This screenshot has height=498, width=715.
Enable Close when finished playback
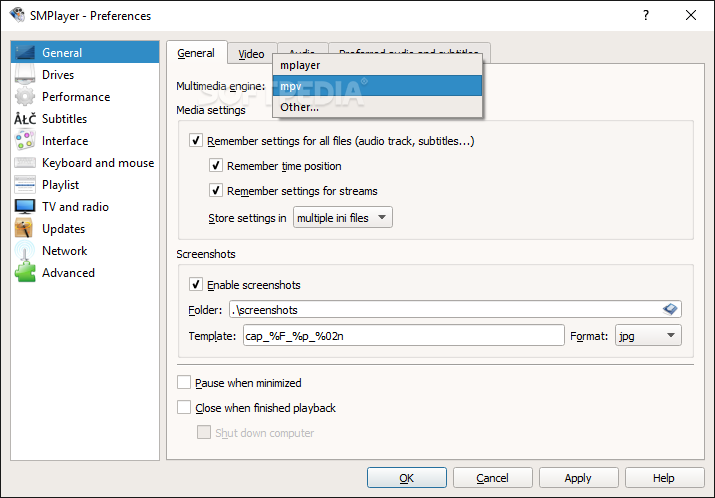184,407
